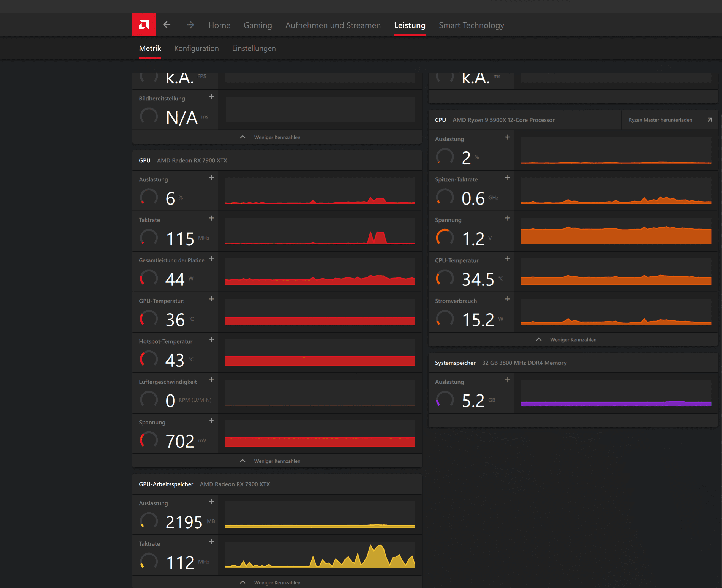Click plus icon for GPU Spannung
This screenshot has height=588, width=722.
coord(212,420)
